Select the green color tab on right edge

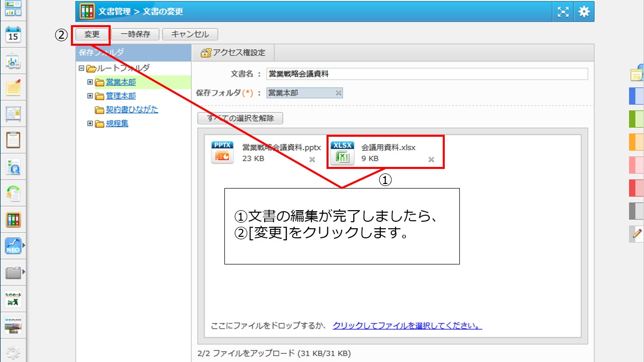point(637,119)
